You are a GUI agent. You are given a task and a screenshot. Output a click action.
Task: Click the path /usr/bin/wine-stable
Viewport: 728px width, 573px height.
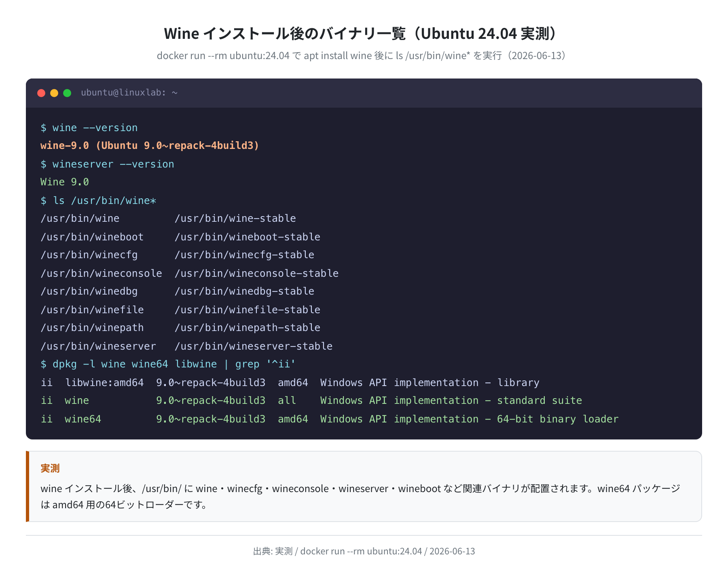[x=235, y=219]
